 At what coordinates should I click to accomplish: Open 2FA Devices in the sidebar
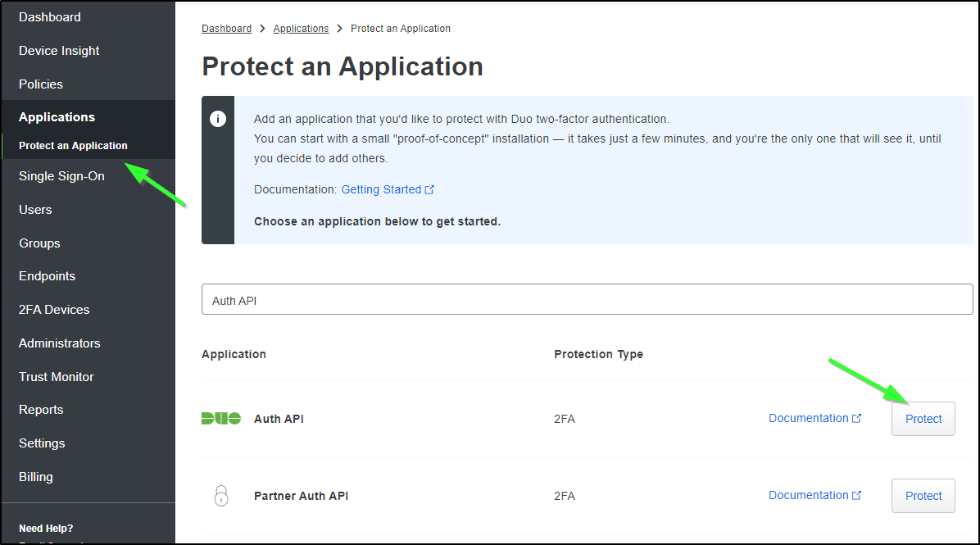click(54, 310)
